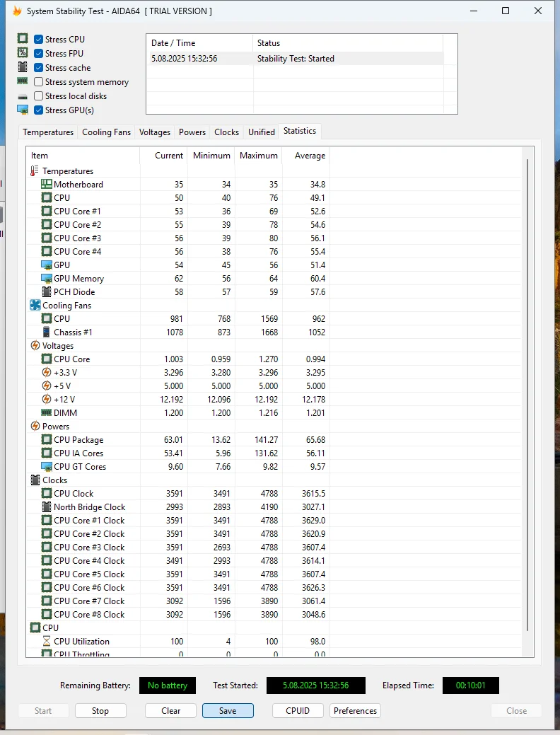
Task: Open Preferences dialog
Action: pyautogui.click(x=355, y=711)
